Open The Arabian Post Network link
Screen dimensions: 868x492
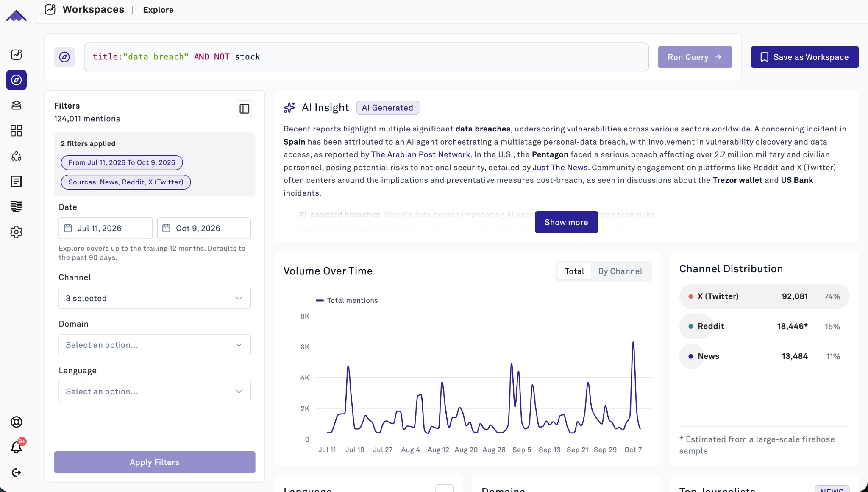[x=421, y=154]
